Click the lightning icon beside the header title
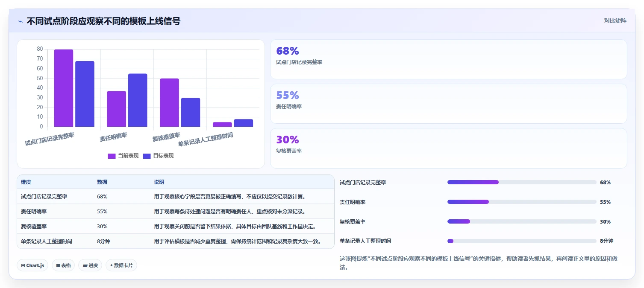Screen dimensions: 644x288 [x=21, y=21]
